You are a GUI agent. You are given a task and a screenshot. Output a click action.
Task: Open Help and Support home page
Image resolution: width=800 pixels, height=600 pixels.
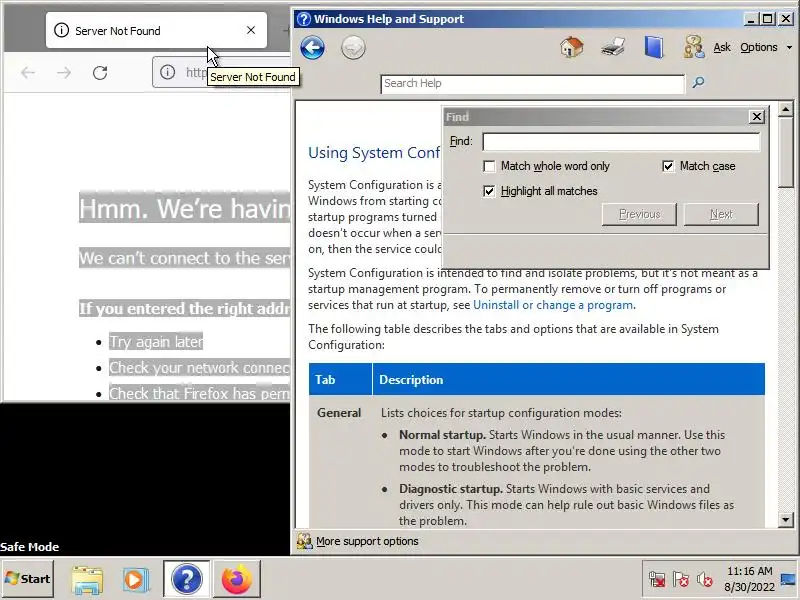click(x=571, y=47)
